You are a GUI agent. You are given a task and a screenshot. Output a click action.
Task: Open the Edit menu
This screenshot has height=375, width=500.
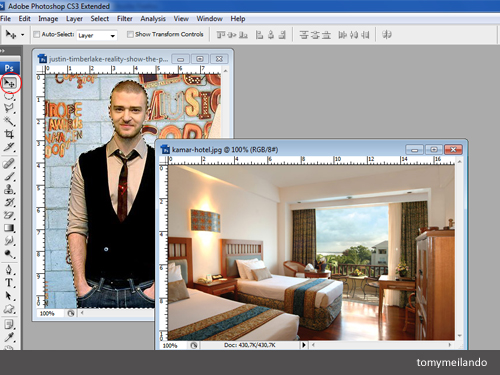pos(24,19)
